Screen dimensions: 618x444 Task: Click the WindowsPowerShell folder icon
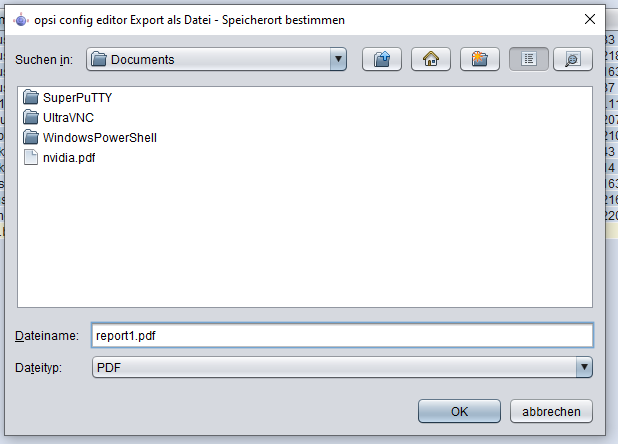tap(30, 138)
